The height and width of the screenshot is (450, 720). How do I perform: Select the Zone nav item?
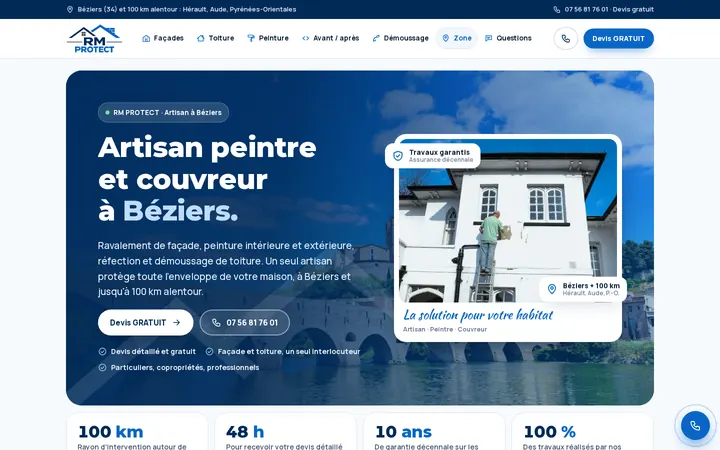pos(457,39)
